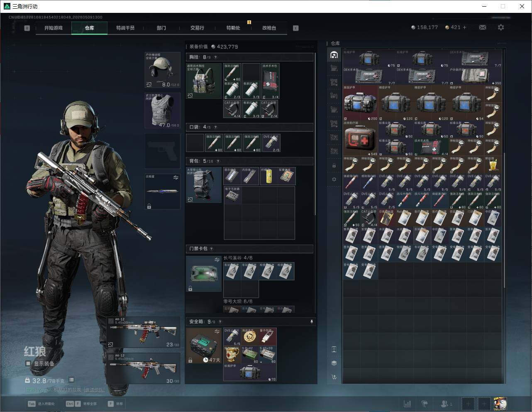
Task: Open the 交易行 tab
Action: tap(197, 28)
